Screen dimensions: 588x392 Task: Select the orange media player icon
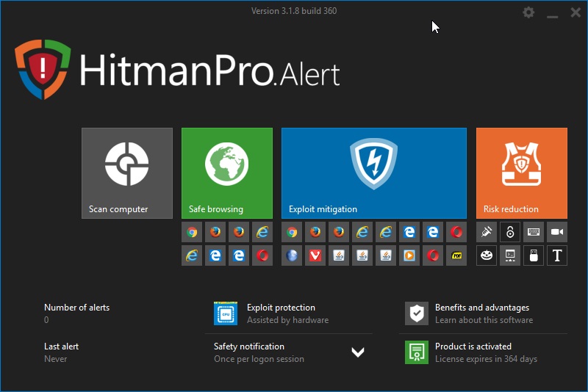point(409,255)
